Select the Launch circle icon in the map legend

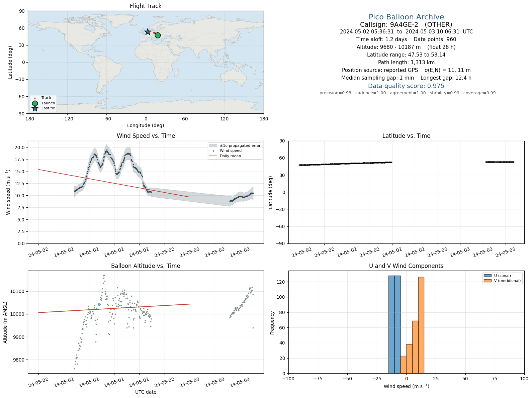[x=35, y=103]
